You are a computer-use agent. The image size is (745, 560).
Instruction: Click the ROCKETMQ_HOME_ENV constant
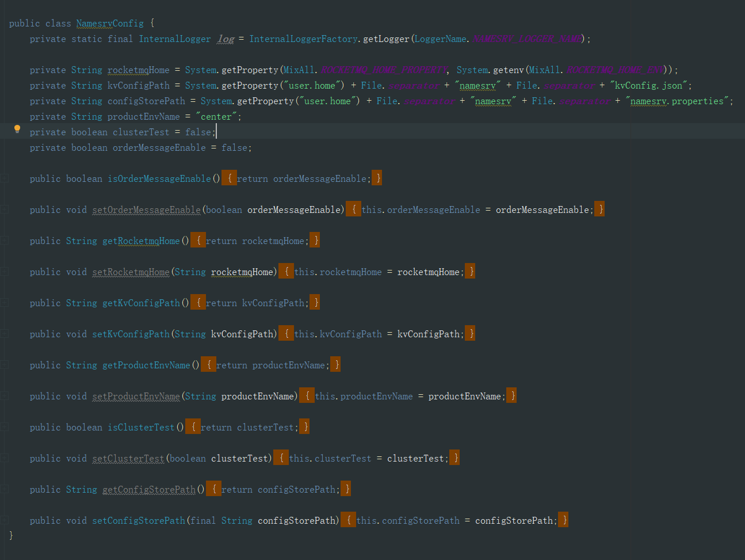click(x=614, y=70)
